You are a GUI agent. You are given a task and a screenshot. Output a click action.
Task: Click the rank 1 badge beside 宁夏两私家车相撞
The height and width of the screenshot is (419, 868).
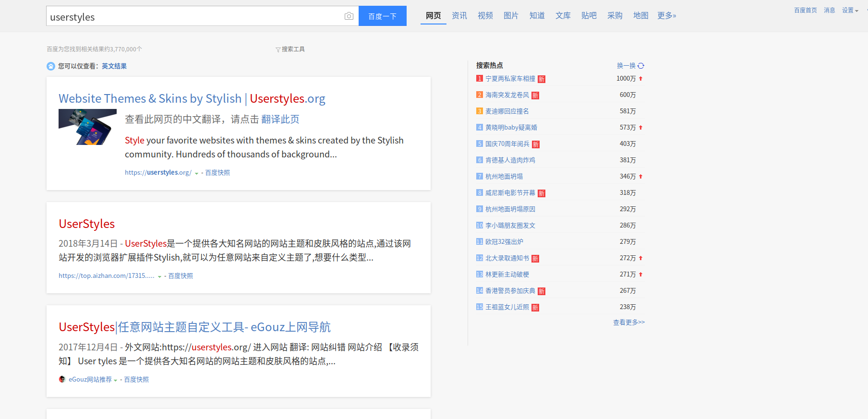pos(479,78)
